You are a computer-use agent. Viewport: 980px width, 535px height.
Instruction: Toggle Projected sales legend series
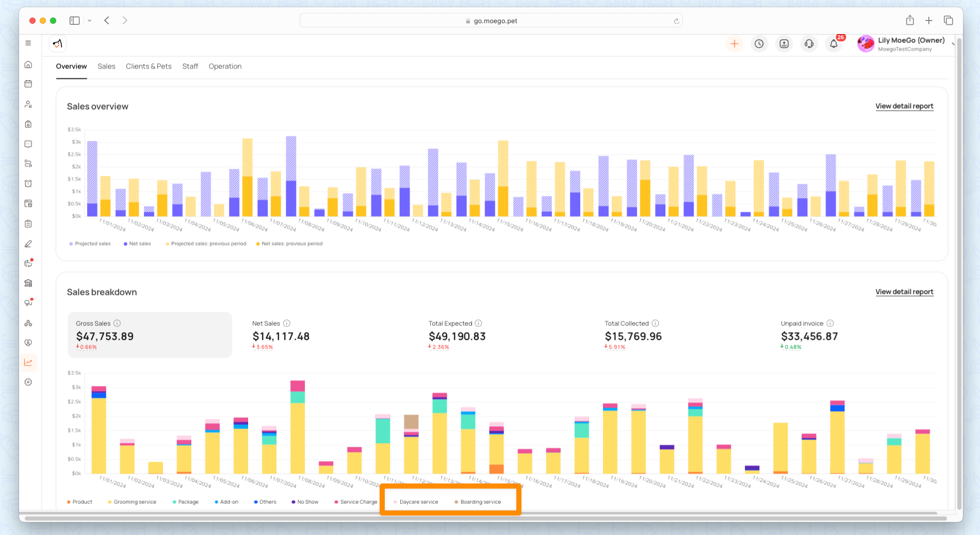coord(90,244)
